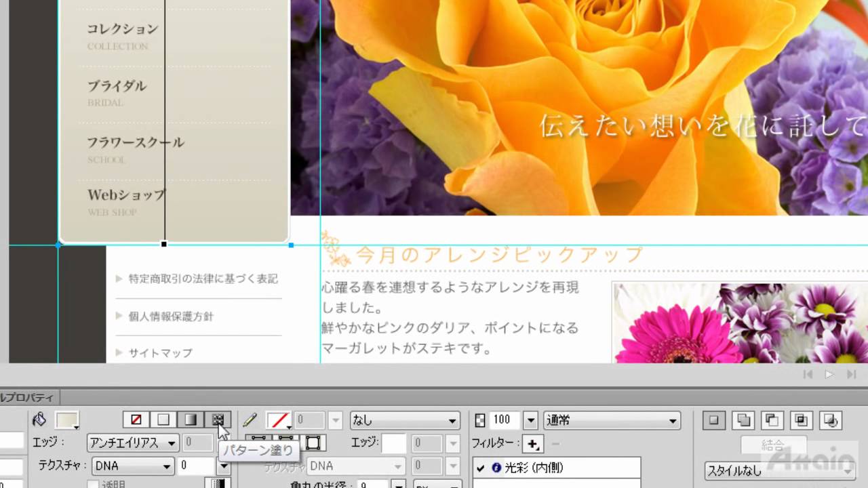Click the square-outline stroke alignment icon

pyautogui.click(x=313, y=443)
